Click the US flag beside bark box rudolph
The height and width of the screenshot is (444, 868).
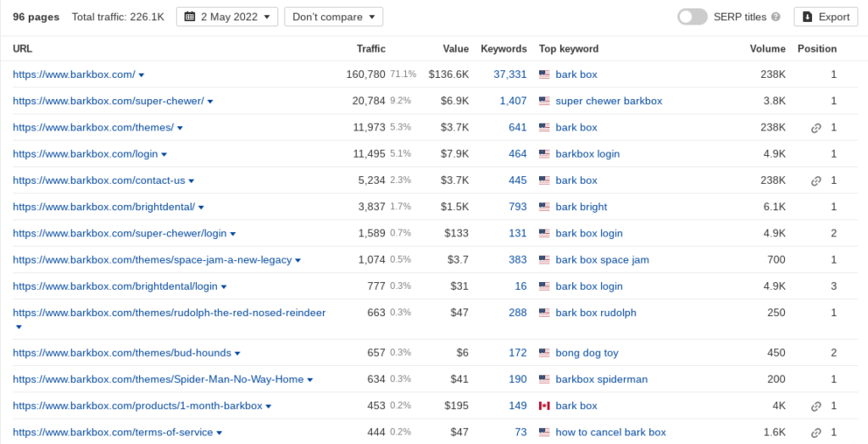(x=544, y=313)
